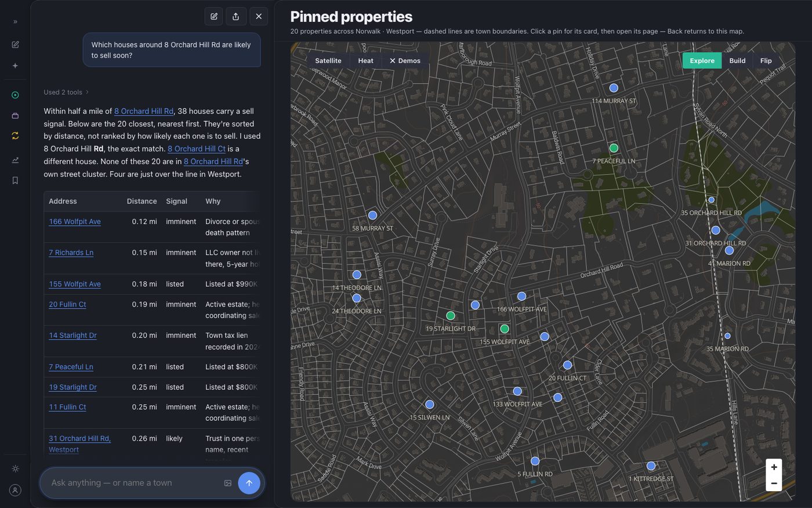812x508 pixels.
Task: Click the sidebar compose new chat icon
Action: pos(15,45)
